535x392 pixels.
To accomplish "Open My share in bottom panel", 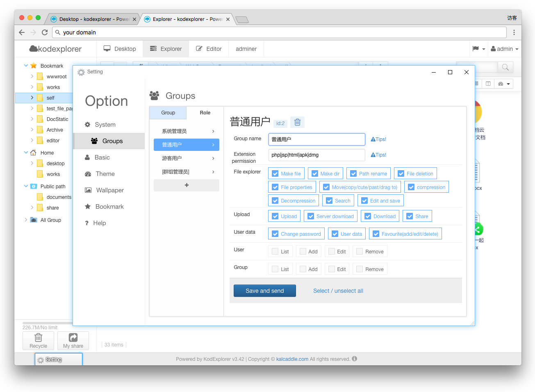I will [x=73, y=341].
